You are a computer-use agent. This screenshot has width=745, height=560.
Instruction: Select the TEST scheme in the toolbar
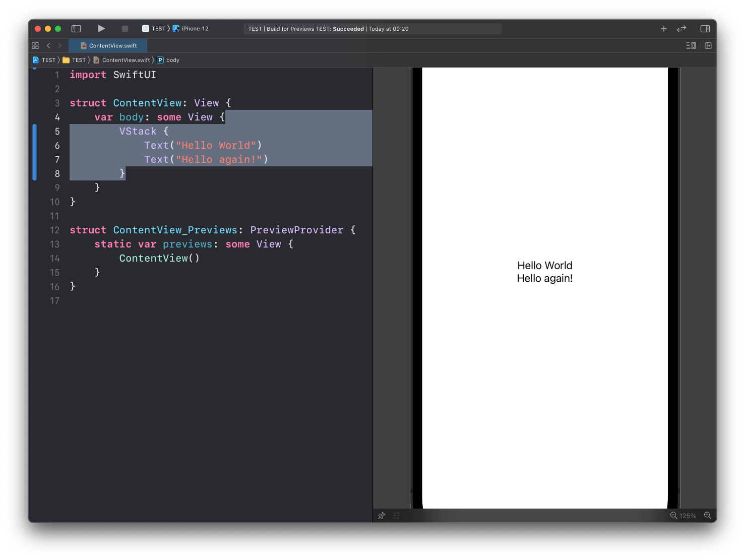[x=158, y=29]
